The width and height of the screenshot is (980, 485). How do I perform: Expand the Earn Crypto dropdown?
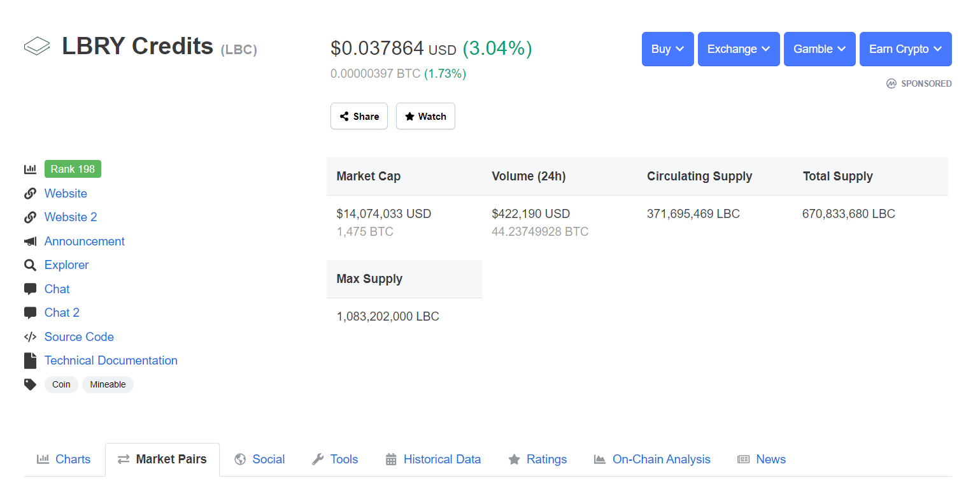(x=905, y=49)
